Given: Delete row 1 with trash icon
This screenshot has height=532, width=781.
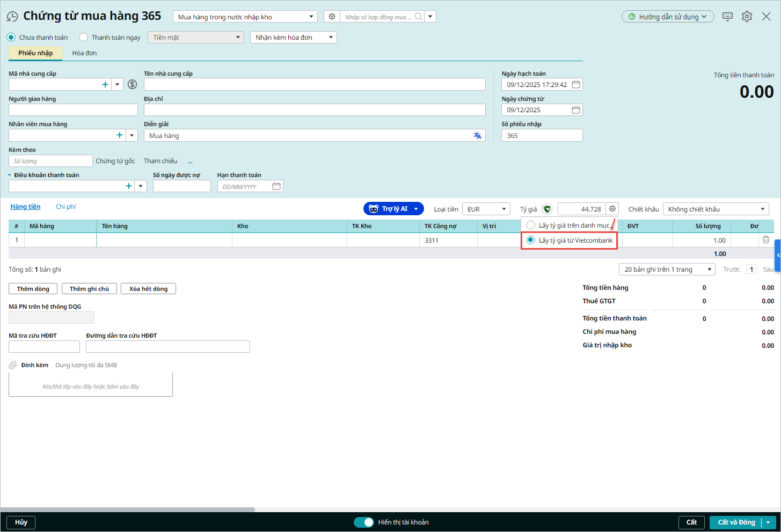Looking at the screenshot, I should coord(766,240).
